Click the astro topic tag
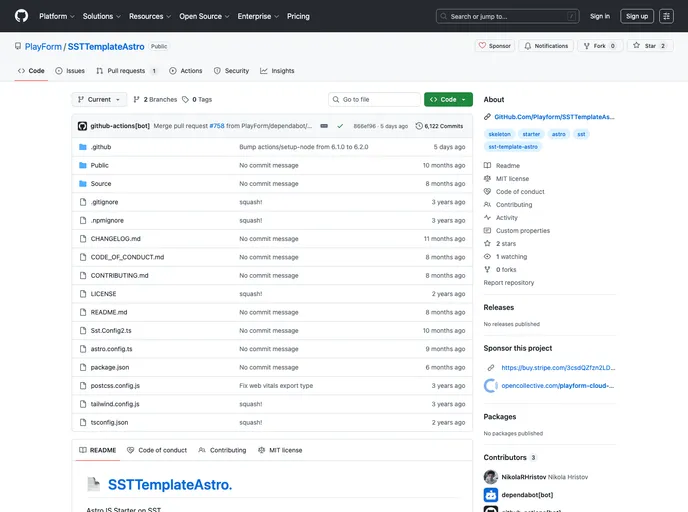Image resolution: width=688 pixels, height=512 pixels. (559, 133)
